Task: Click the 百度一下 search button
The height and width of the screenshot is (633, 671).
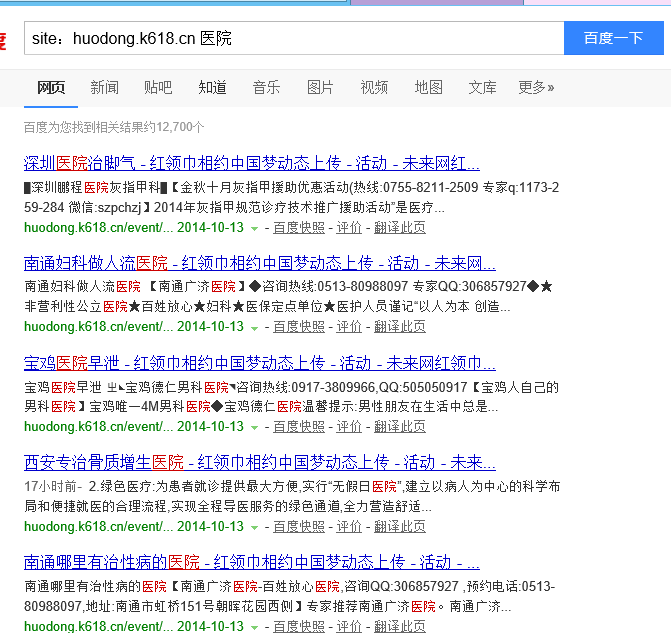Action: pyautogui.click(x=614, y=38)
